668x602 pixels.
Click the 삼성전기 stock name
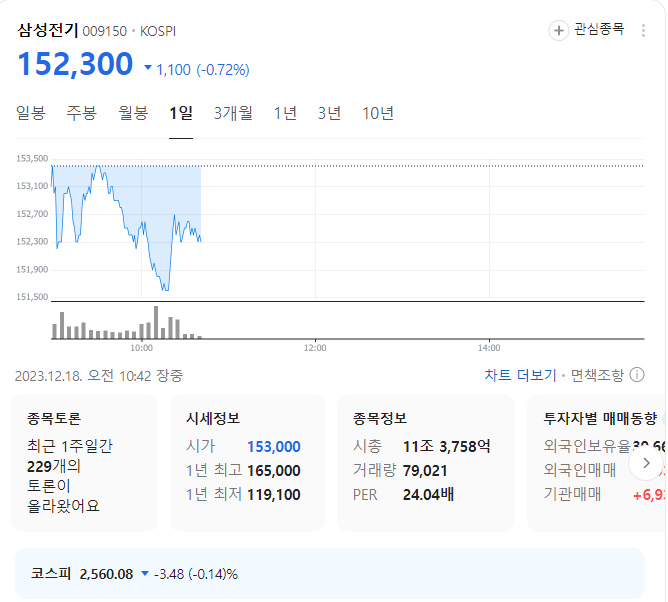[48, 30]
